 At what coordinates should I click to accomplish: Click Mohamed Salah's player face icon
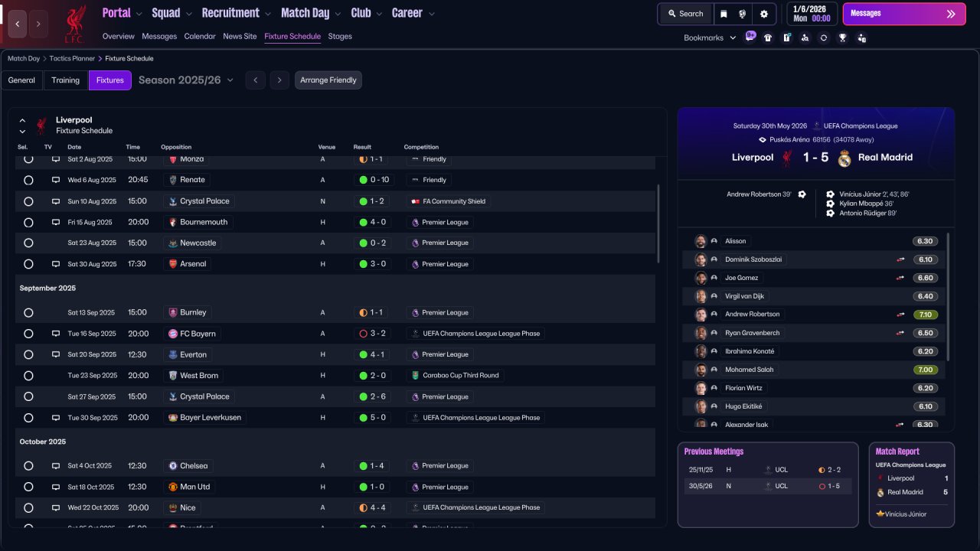coord(701,370)
